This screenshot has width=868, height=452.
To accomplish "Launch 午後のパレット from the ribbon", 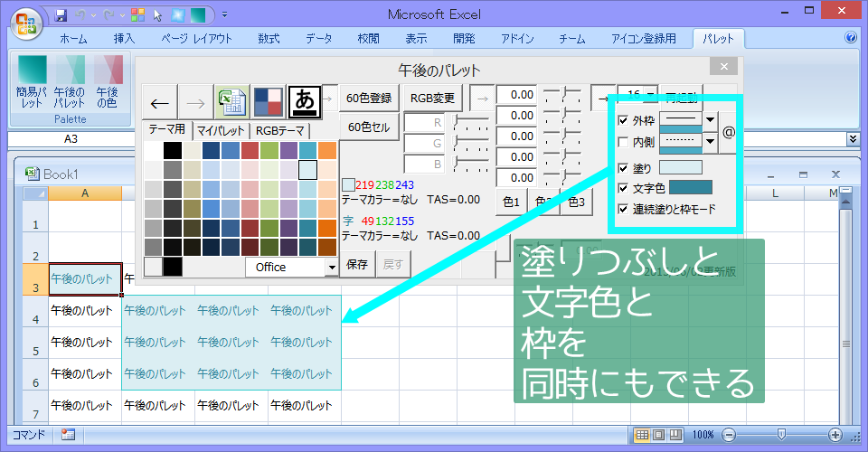I will pyautogui.click(x=70, y=82).
